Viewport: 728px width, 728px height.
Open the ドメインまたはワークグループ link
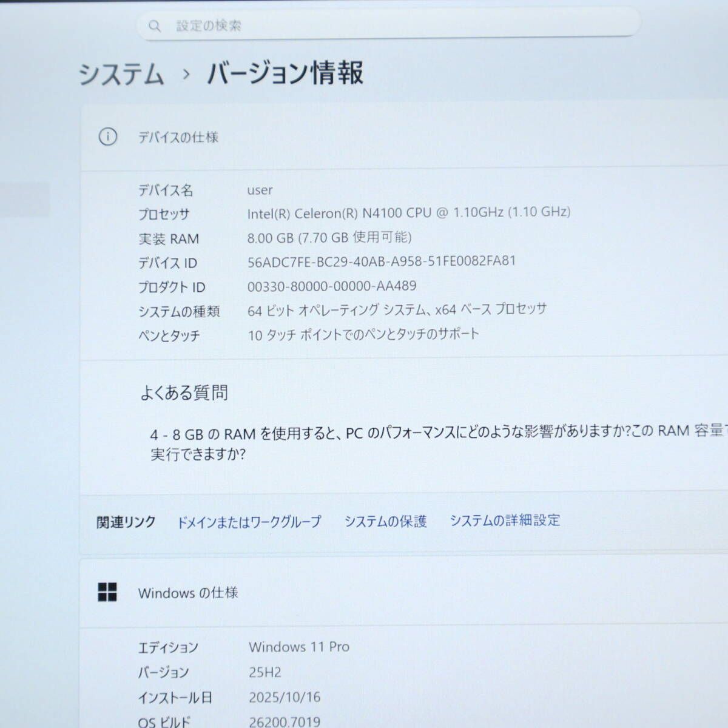pyautogui.click(x=249, y=522)
